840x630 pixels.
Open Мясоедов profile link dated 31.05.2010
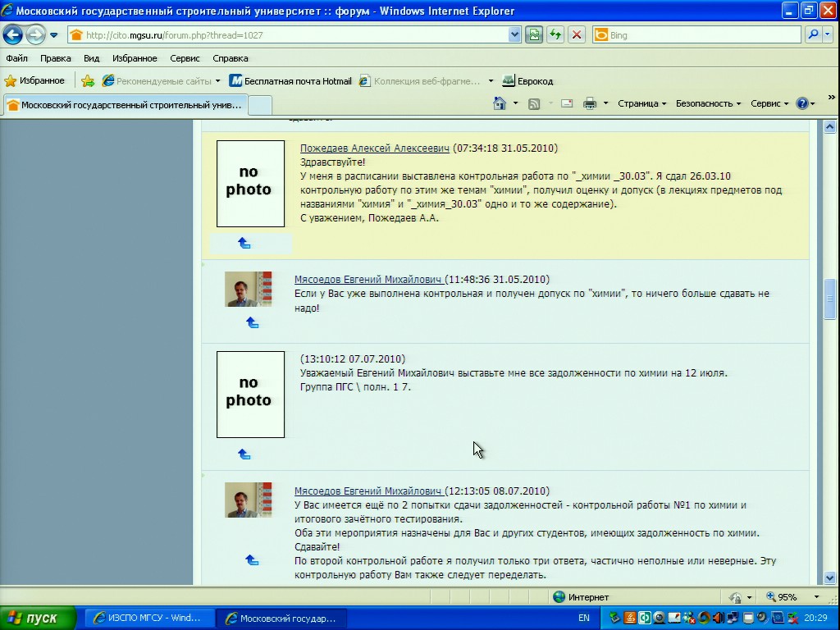(x=368, y=280)
